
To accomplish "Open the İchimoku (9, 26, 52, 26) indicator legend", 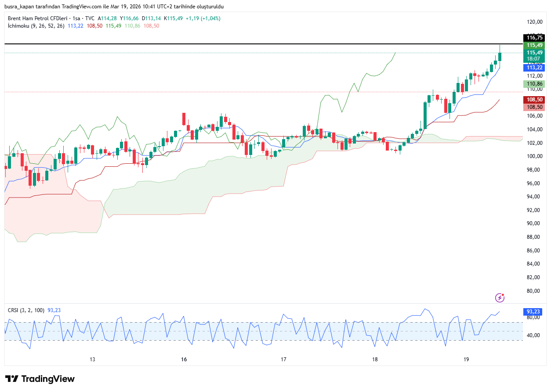I will point(36,26).
